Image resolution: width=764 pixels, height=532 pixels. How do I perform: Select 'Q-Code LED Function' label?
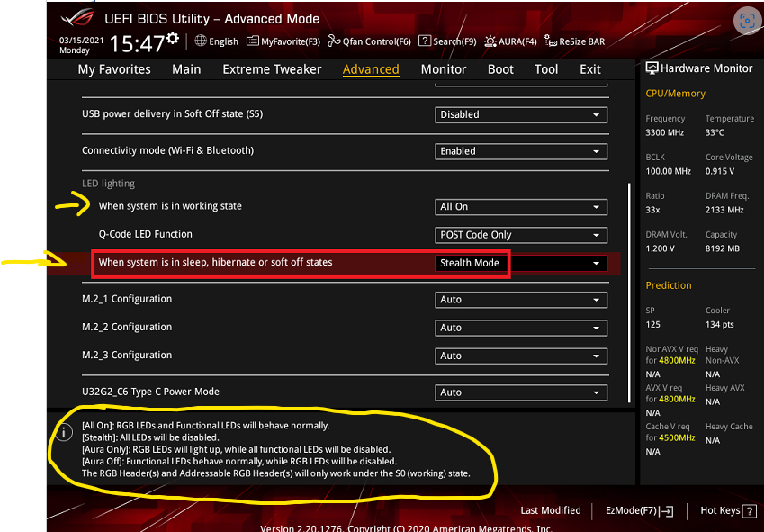click(145, 234)
